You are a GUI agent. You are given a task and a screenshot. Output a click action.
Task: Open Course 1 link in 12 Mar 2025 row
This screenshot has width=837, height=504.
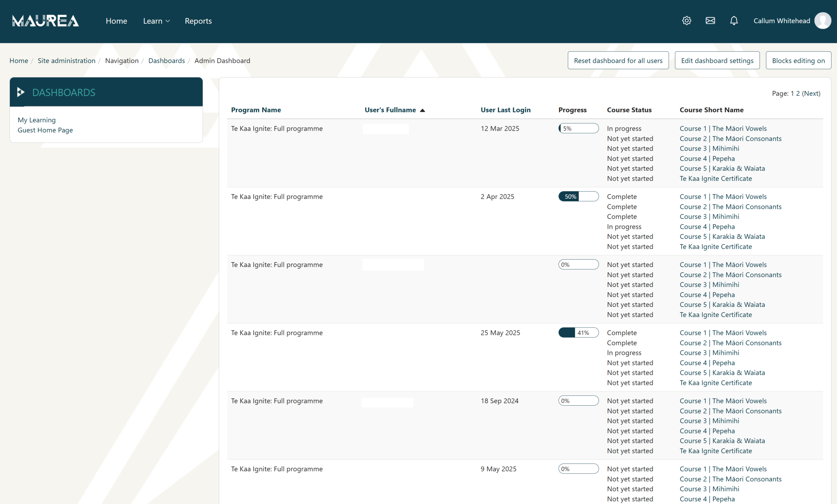723,128
